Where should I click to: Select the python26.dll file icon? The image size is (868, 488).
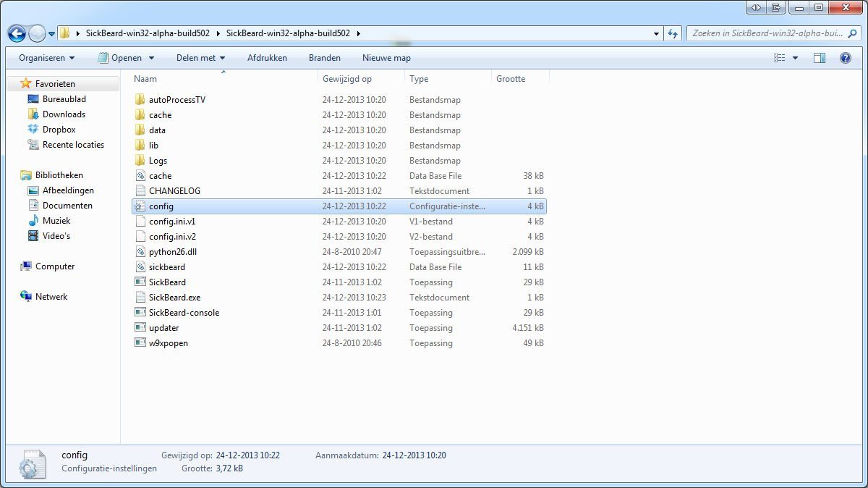140,252
